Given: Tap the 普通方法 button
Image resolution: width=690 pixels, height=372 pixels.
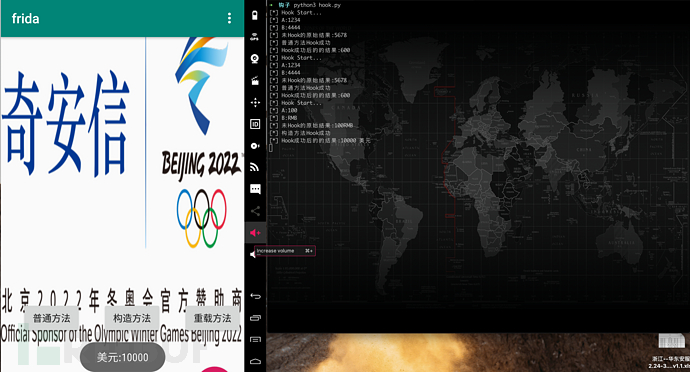Looking at the screenshot, I should [51, 318].
